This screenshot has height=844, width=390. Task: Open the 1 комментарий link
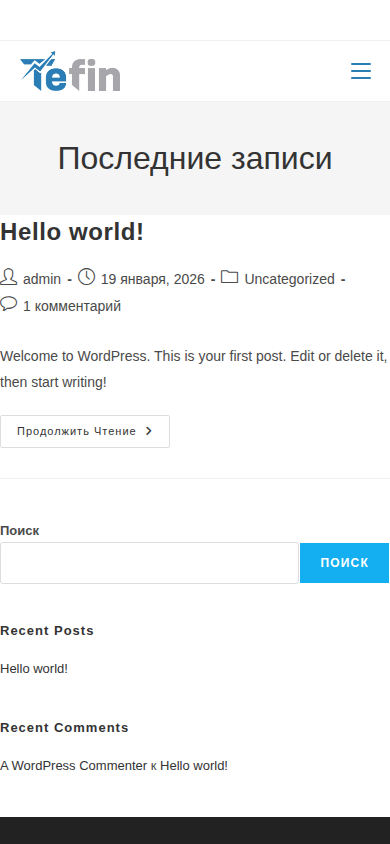point(72,306)
